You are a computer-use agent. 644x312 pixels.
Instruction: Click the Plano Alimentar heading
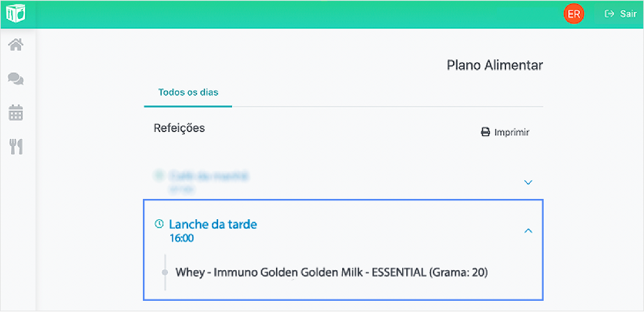pyautogui.click(x=494, y=66)
